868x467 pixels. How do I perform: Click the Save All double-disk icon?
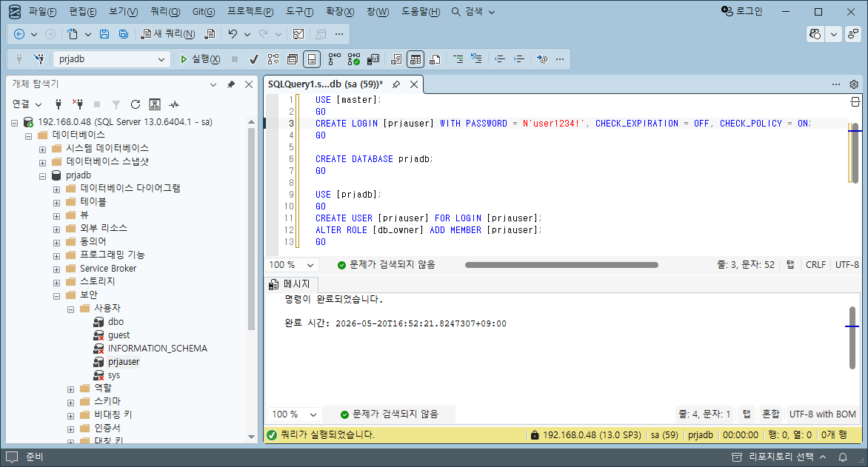tap(124, 34)
